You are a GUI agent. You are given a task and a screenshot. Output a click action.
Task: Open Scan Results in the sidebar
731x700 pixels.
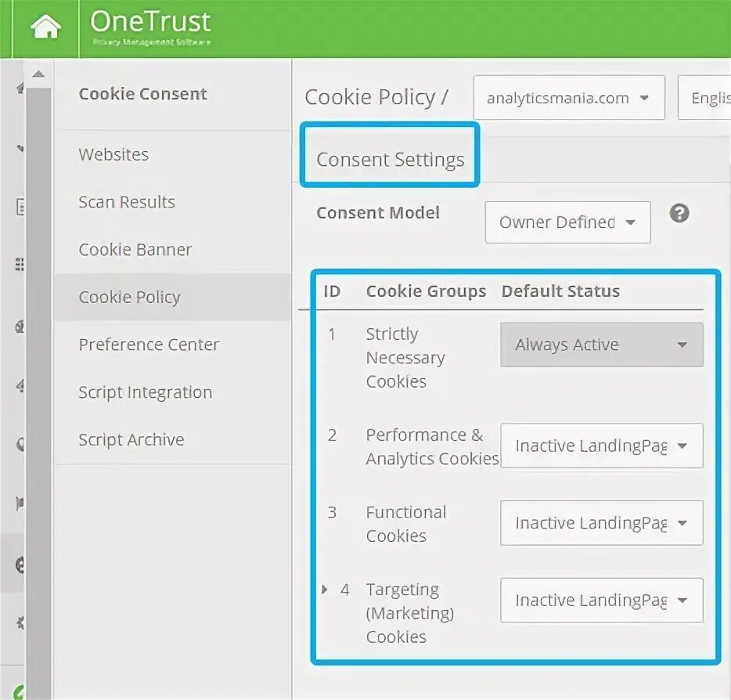(x=127, y=202)
